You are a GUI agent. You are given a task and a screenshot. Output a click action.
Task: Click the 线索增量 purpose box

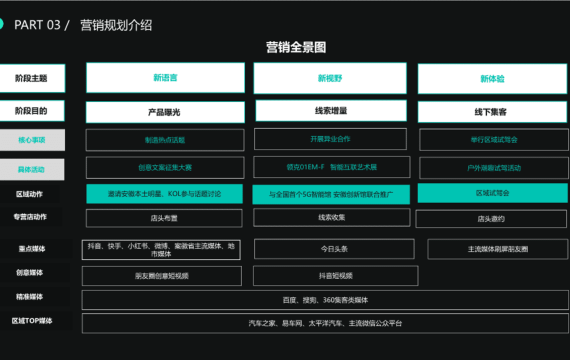click(x=331, y=111)
